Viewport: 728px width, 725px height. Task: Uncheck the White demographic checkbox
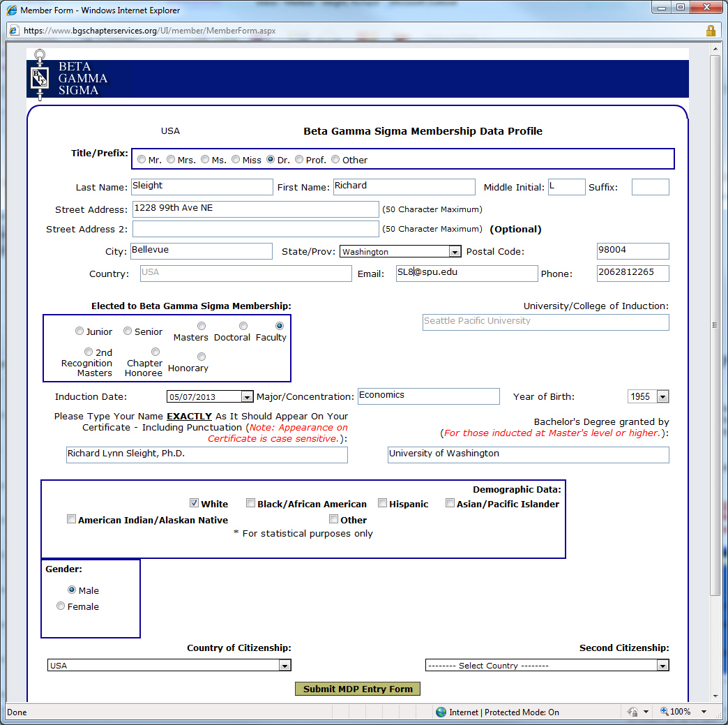point(194,503)
